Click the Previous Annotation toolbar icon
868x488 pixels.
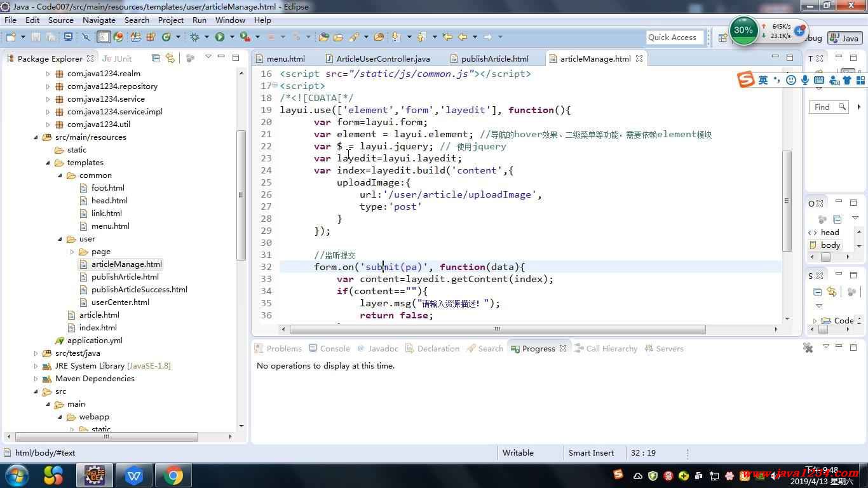(421, 37)
